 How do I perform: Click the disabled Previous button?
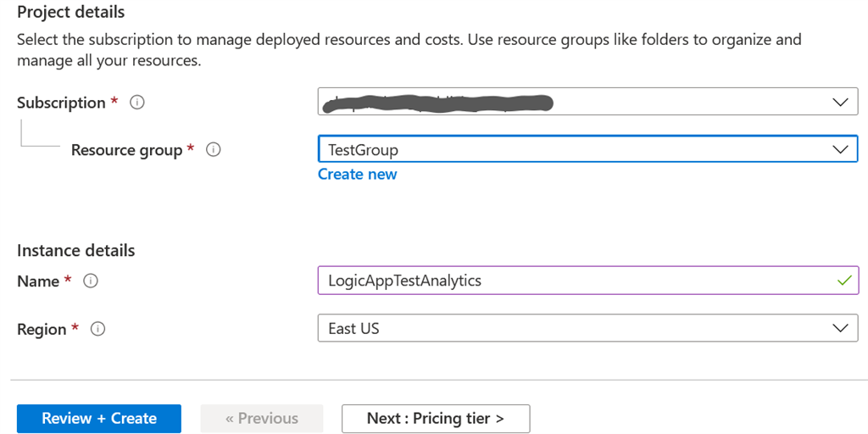[262, 419]
